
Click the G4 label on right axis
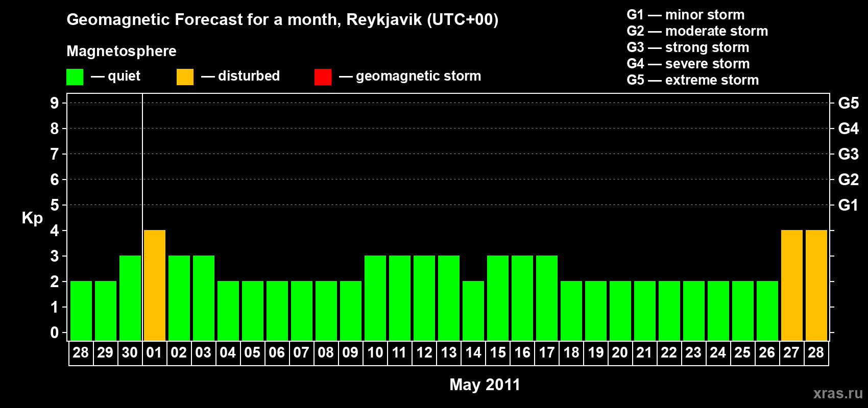coord(849,129)
